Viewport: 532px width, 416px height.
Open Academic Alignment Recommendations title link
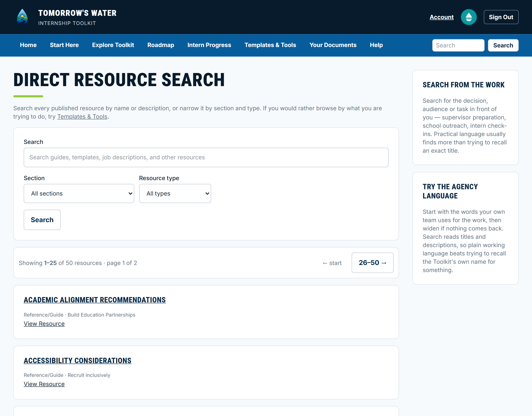(x=95, y=300)
